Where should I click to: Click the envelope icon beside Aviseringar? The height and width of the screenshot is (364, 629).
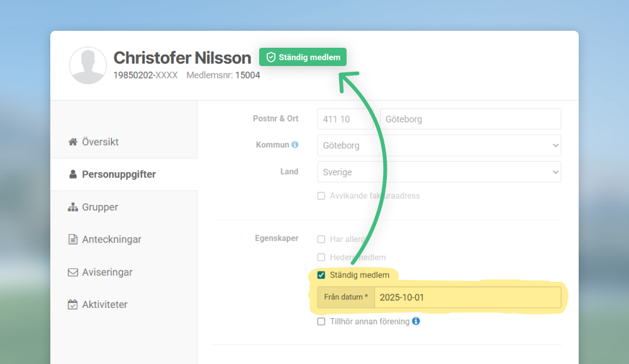coord(73,272)
